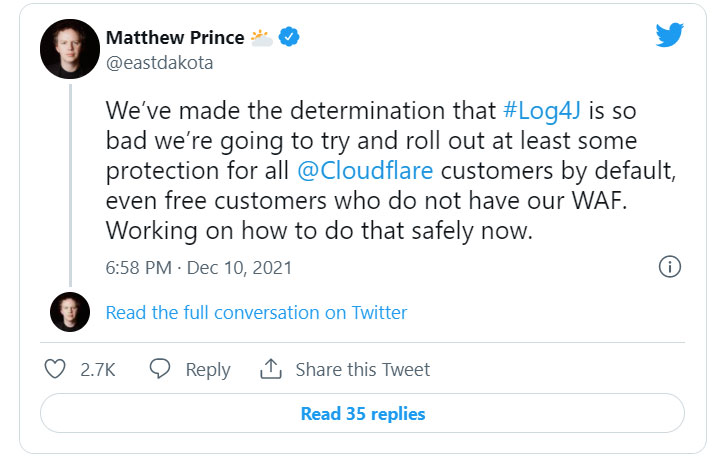Click the 2.7K likes count
728x460 pixels.
tap(98, 369)
